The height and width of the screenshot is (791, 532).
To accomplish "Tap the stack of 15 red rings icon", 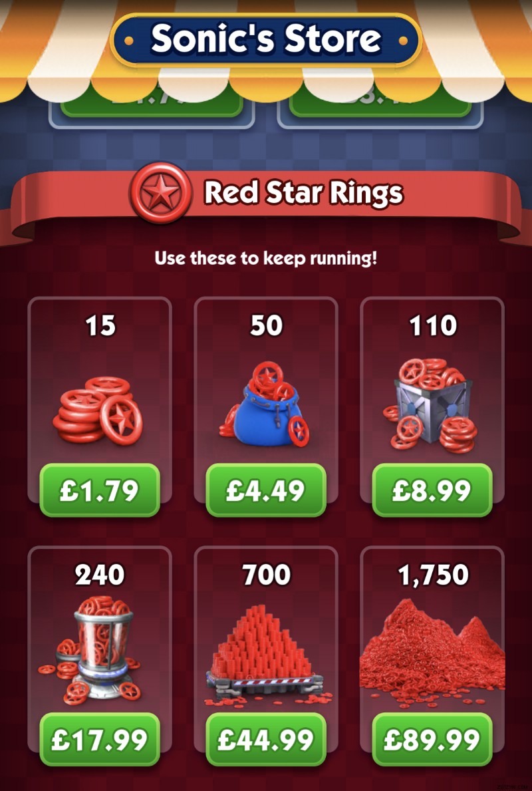I will click(98, 410).
